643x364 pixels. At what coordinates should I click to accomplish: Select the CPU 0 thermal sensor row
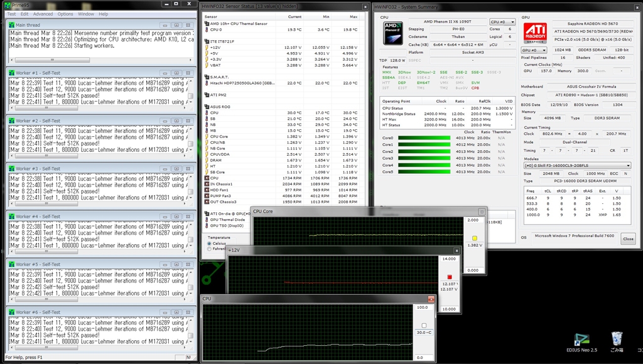[216, 29]
